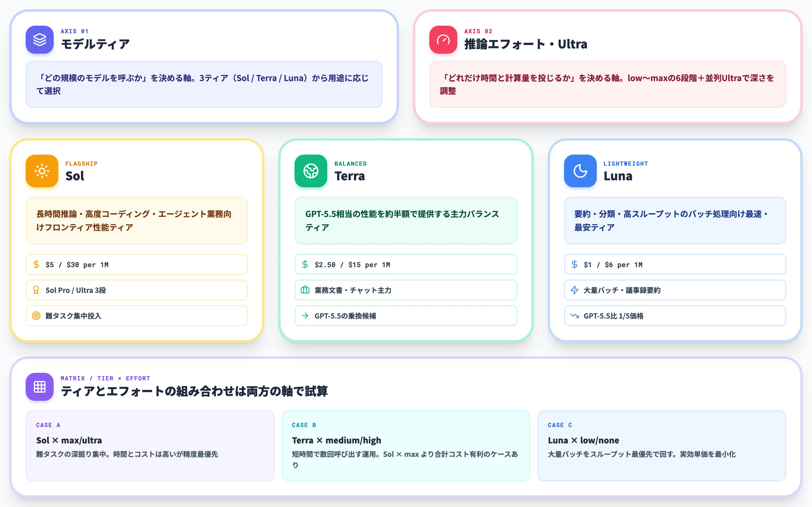Click the gauge icon beside 推論エフォート・Ultra

pos(443,40)
